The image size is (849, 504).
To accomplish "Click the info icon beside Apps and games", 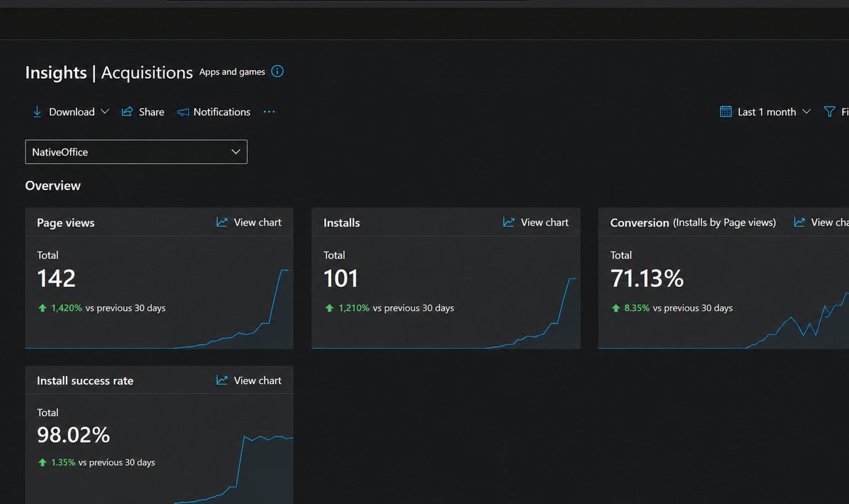I will point(277,71).
